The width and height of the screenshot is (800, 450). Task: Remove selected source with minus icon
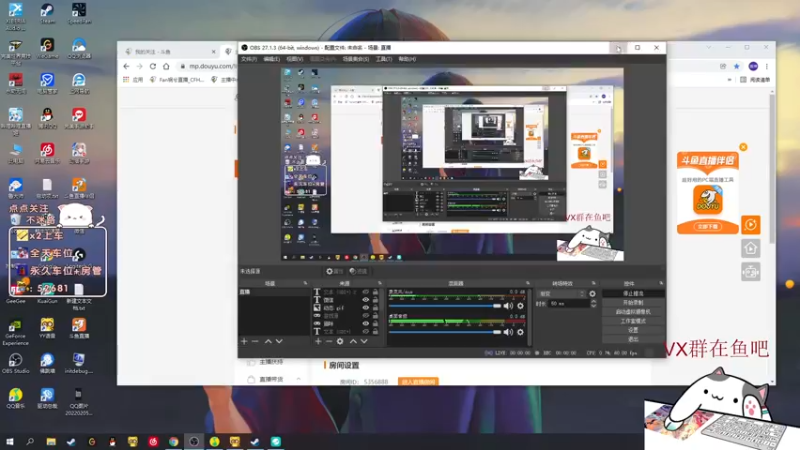tap(329, 341)
